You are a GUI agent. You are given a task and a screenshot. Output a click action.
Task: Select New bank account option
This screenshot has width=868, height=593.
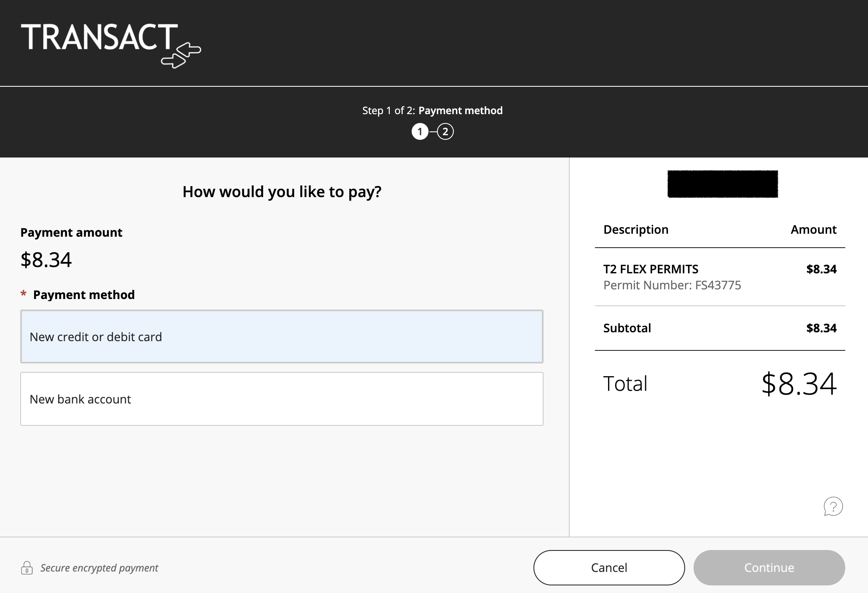click(282, 399)
